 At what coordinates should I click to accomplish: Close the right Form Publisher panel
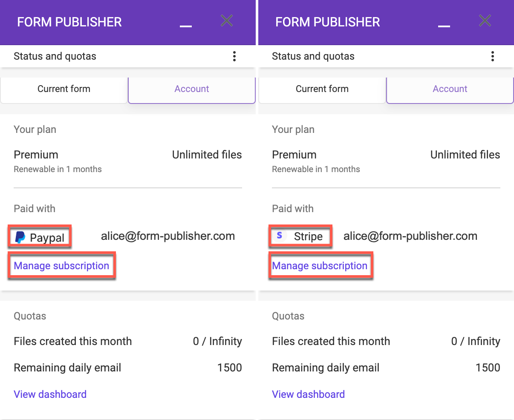pyautogui.click(x=485, y=20)
